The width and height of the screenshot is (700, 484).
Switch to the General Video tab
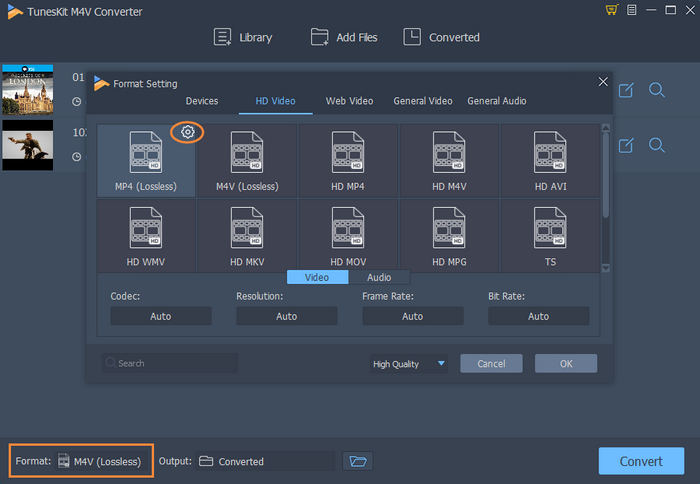tap(423, 101)
